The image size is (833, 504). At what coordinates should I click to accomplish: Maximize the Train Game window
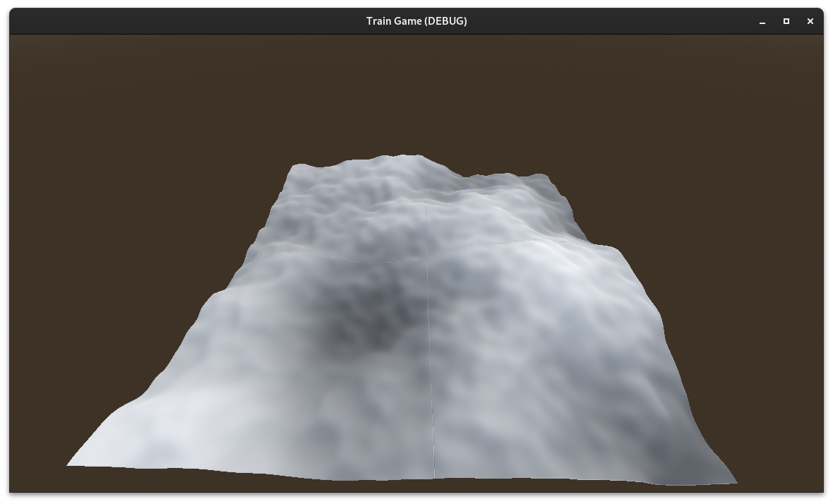pos(786,21)
